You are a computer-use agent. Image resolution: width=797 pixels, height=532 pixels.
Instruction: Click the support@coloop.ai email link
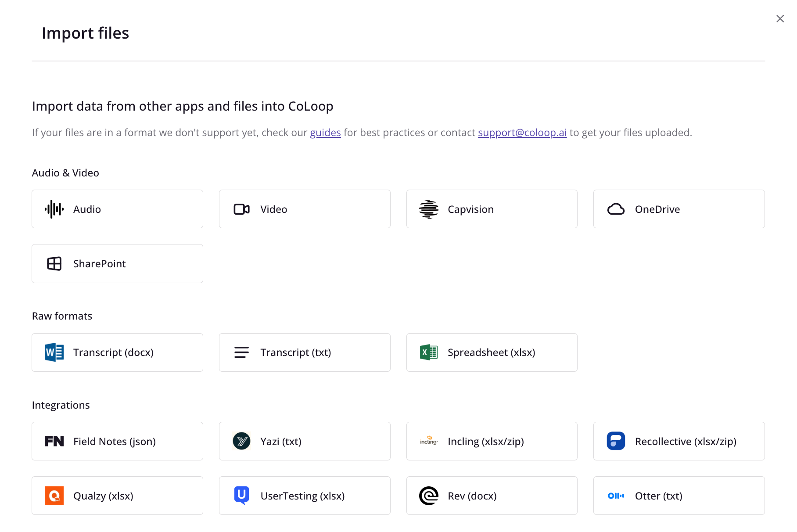522,133
